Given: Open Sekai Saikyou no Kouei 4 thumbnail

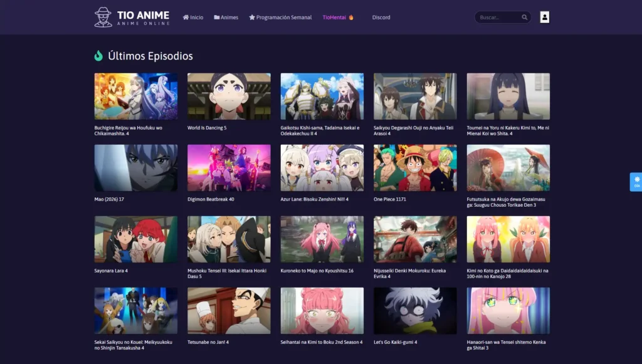Looking at the screenshot, I should click(136, 311).
